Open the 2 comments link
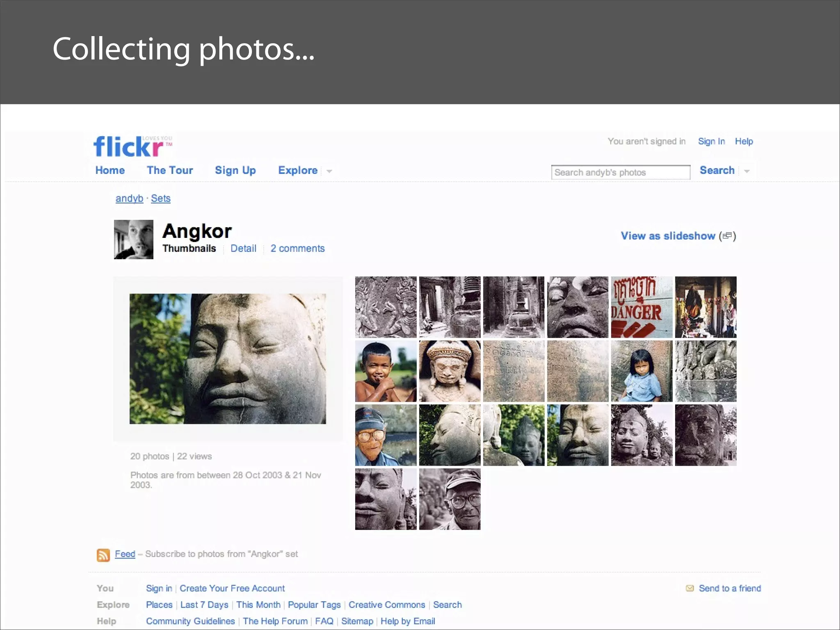 tap(297, 249)
